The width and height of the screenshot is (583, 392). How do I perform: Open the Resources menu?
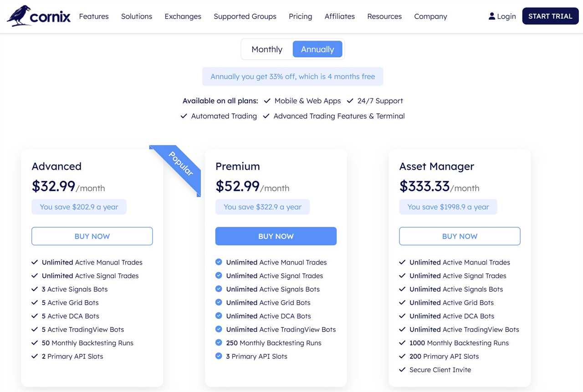click(x=384, y=16)
